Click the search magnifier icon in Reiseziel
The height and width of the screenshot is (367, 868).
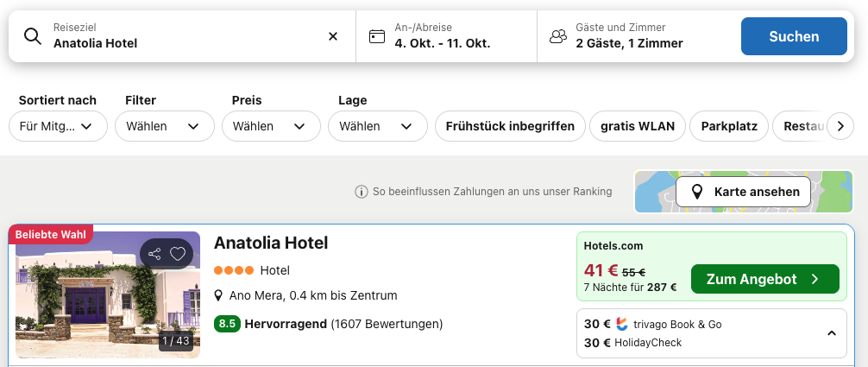(x=33, y=36)
